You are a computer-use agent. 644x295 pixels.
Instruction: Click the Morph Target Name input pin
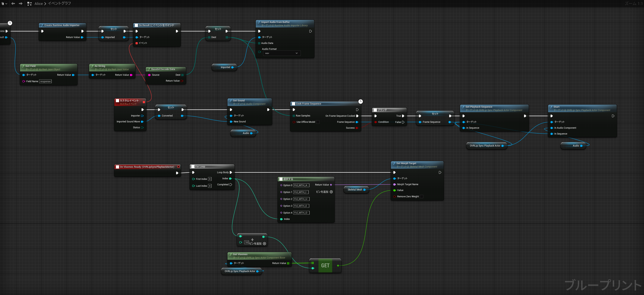pyautogui.click(x=394, y=184)
